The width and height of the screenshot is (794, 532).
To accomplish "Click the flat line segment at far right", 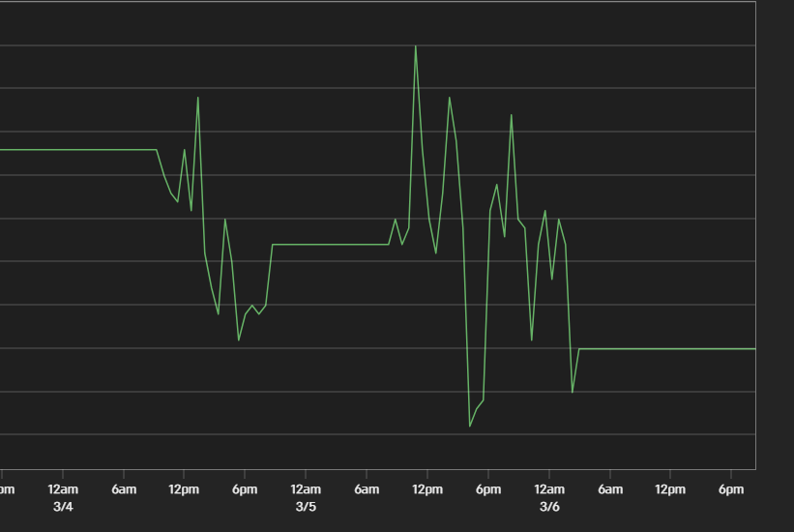I will [x=667, y=348].
